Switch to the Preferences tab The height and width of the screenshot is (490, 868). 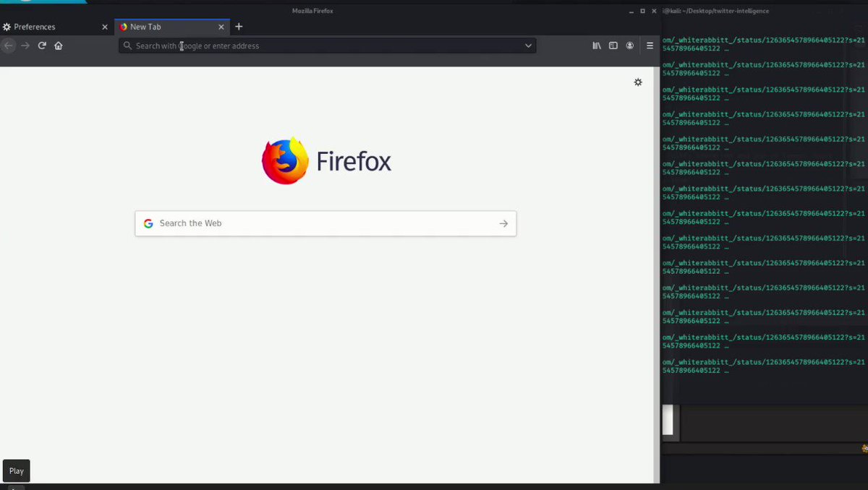(56, 27)
